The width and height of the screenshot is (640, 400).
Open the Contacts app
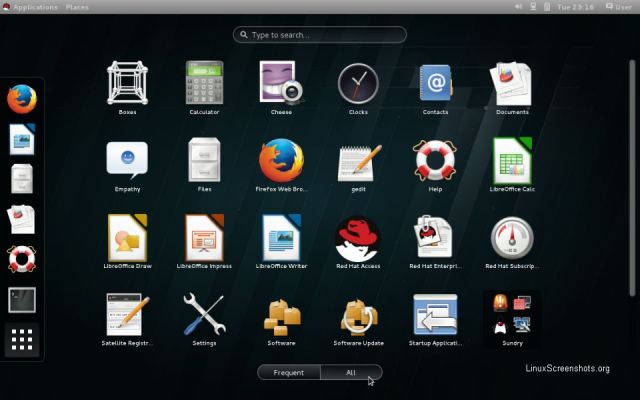coord(435,83)
